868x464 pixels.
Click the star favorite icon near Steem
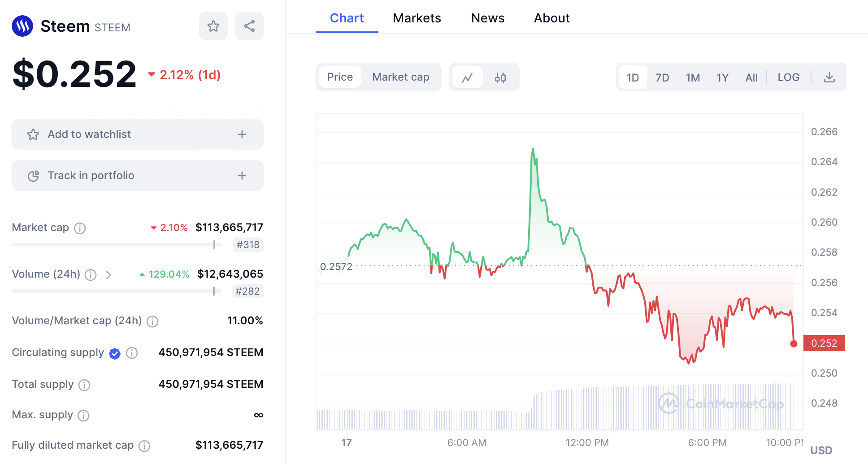pyautogui.click(x=213, y=26)
